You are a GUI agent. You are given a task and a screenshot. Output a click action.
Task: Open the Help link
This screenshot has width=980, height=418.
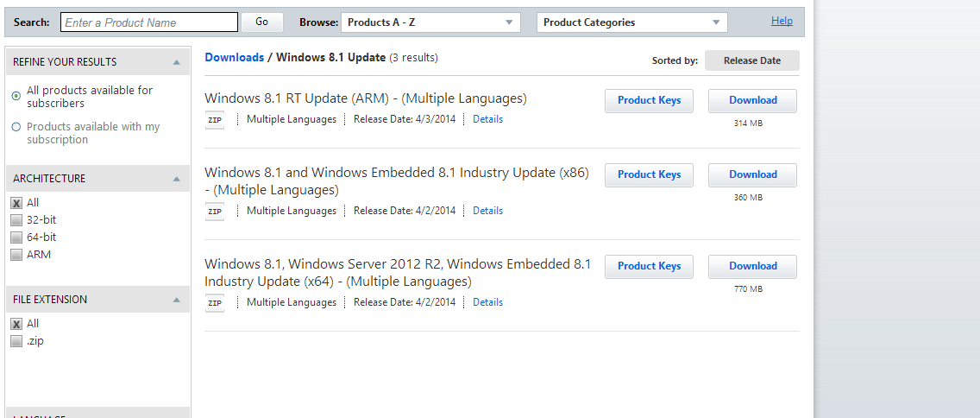pyautogui.click(x=782, y=22)
